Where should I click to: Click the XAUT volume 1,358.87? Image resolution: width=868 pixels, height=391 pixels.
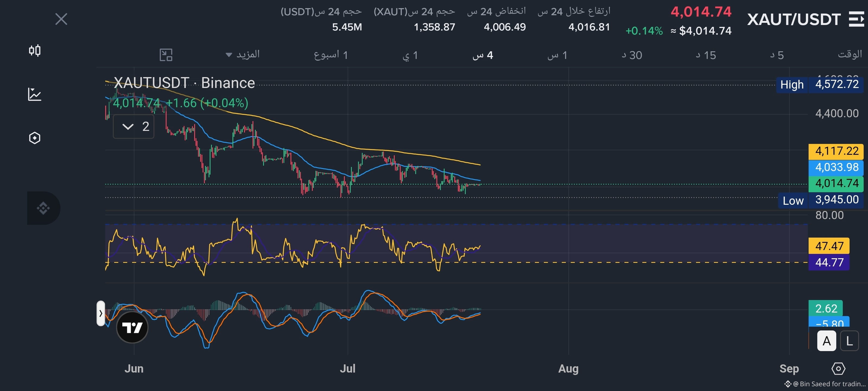434,27
